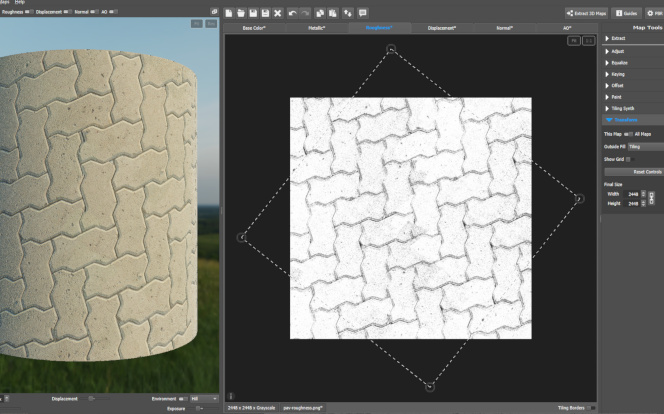
Task: Click the Reset Controls button
Action: pos(644,171)
